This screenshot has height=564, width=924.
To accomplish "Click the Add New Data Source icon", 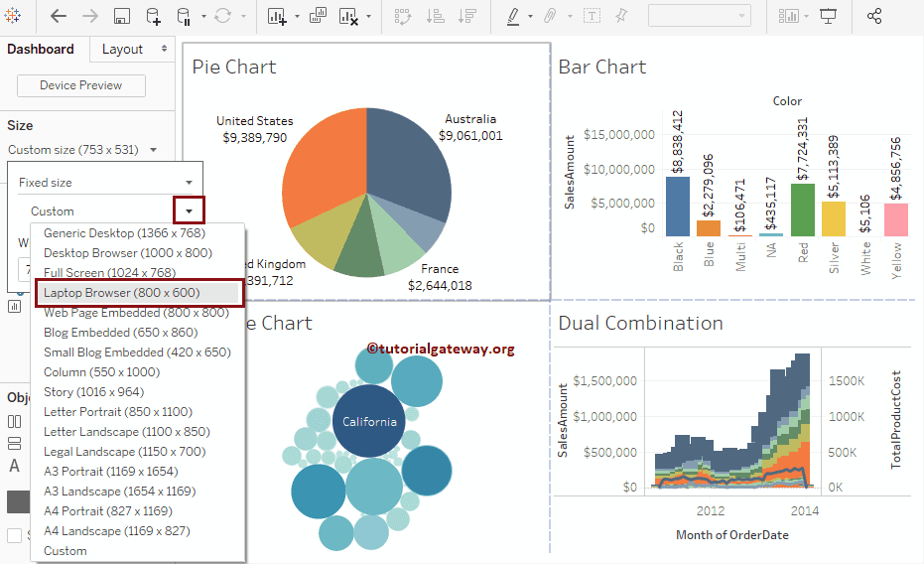I will pyautogui.click(x=153, y=16).
